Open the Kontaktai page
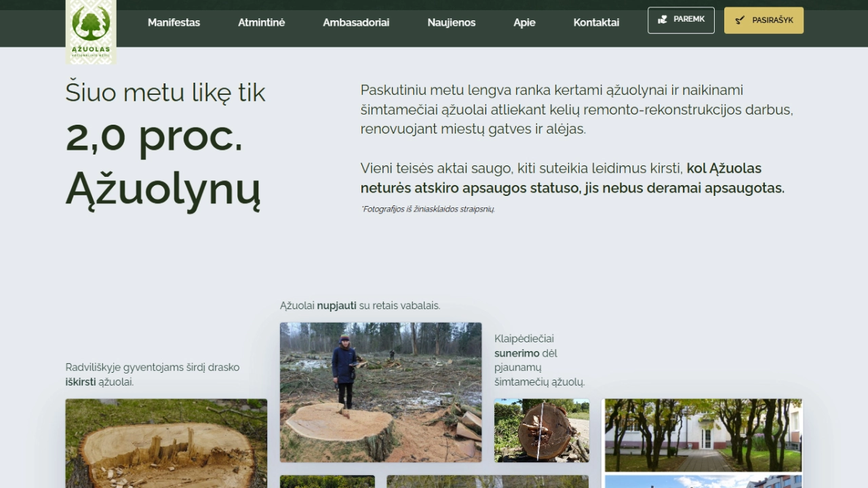This screenshot has height=488, width=868. (x=596, y=22)
